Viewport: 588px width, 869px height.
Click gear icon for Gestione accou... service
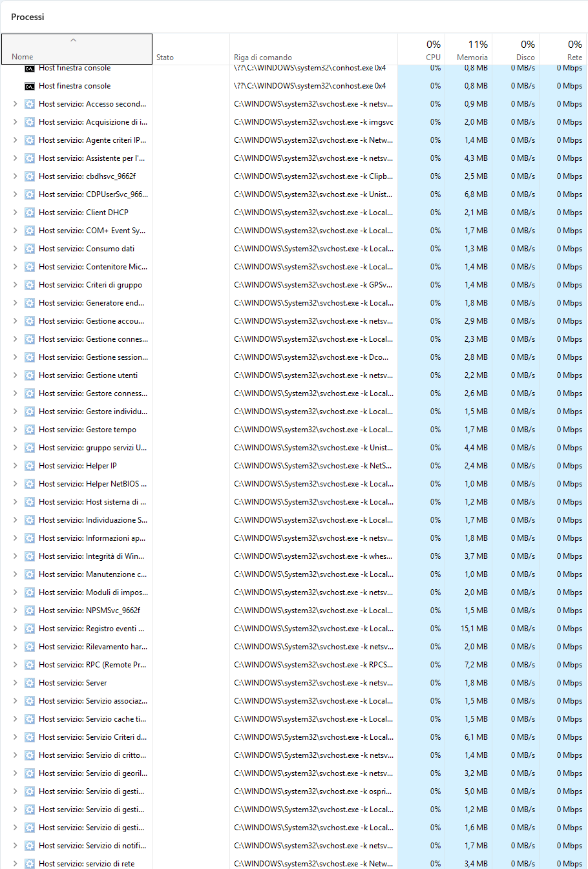pyautogui.click(x=30, y=320)
